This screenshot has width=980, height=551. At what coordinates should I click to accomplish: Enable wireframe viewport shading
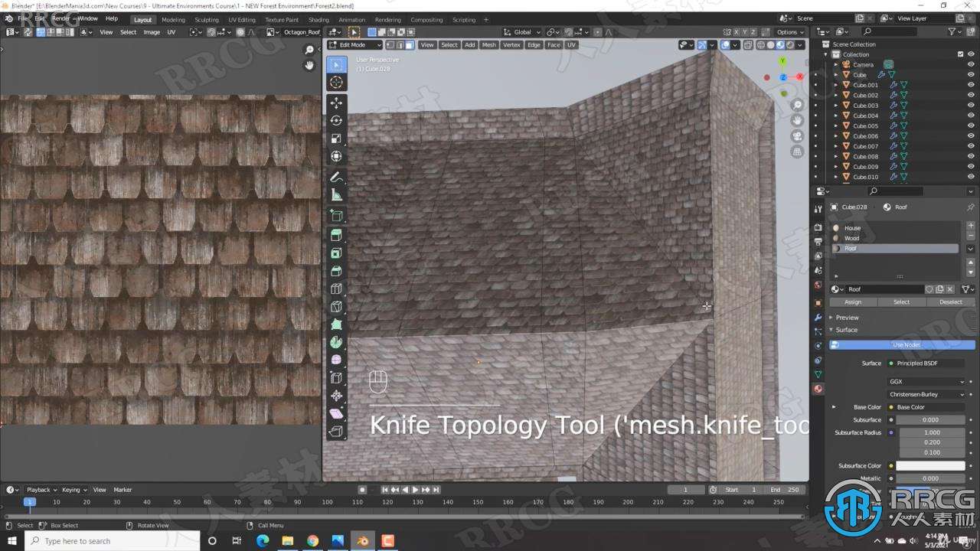760,44
